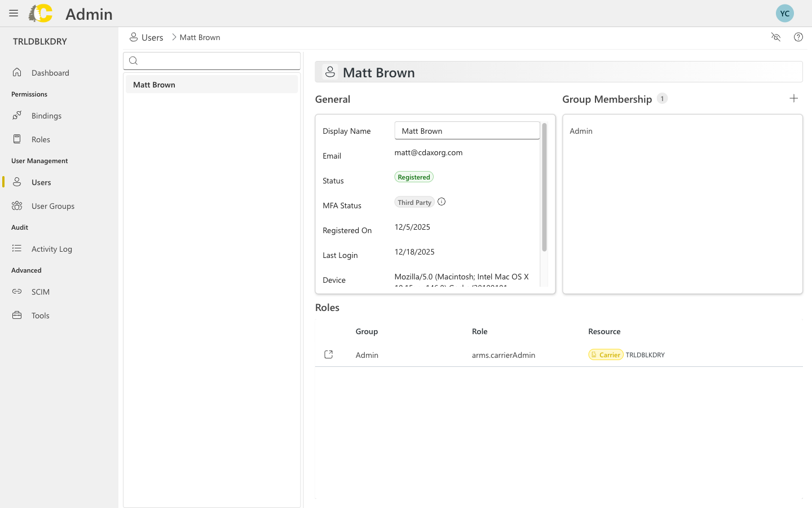
Task: Click the YC account avatar
Action: point(784,12)
